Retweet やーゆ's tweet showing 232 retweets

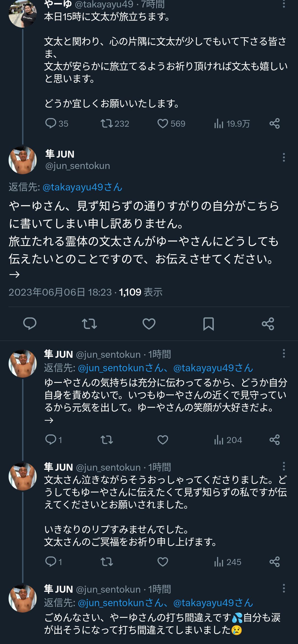pyautogui.click(x=115, y=123)
